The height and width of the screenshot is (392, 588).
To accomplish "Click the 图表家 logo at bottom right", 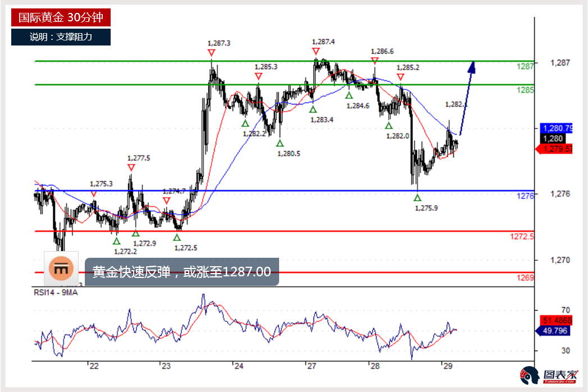I will tap(549, 375).
